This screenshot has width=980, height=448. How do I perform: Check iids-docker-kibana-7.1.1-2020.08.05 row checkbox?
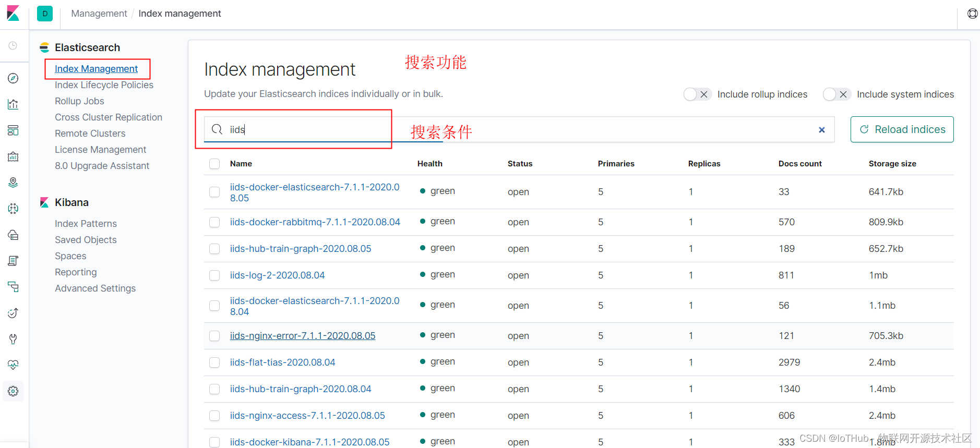pyautogui.click(x=214, y=442)
